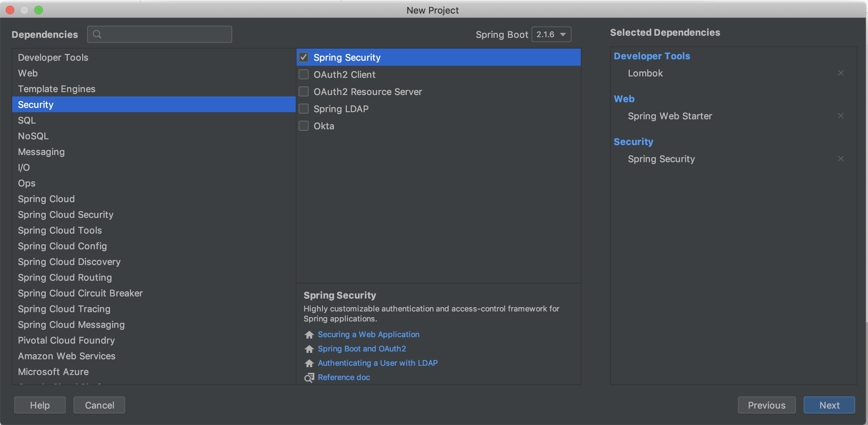Click the search magnifier icon in Dependencies field
Viewport: 868px width, 425px height.
coord(97,34)
